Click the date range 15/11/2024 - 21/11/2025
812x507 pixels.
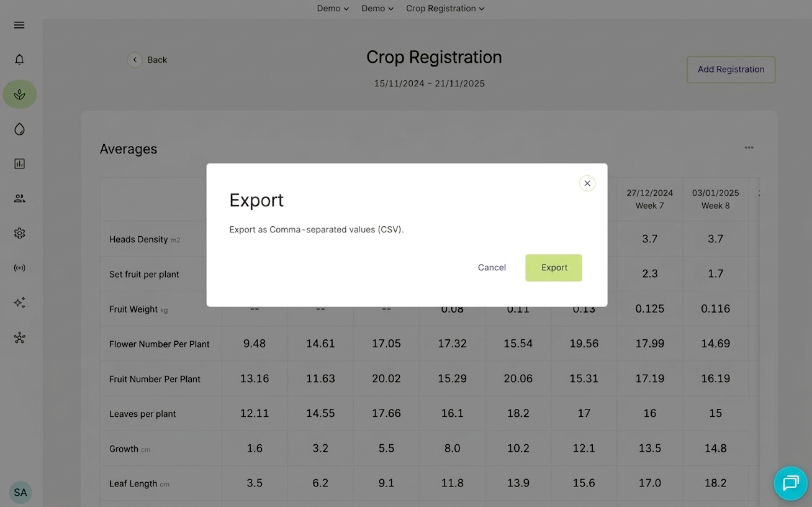(429, 83)
